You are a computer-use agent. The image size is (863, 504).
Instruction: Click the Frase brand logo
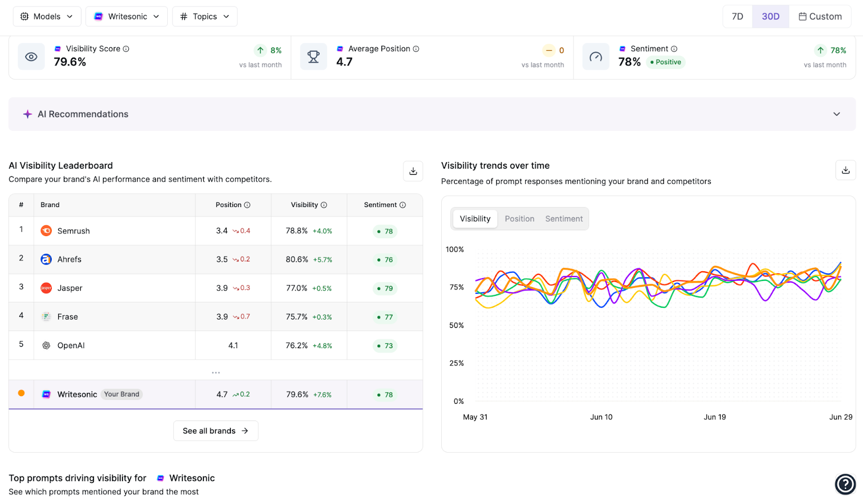[x=46, y=317]
